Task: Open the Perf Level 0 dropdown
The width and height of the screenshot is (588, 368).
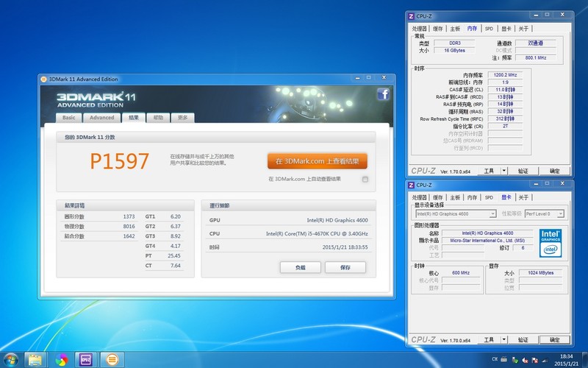Action: click(x=561, y=214)
